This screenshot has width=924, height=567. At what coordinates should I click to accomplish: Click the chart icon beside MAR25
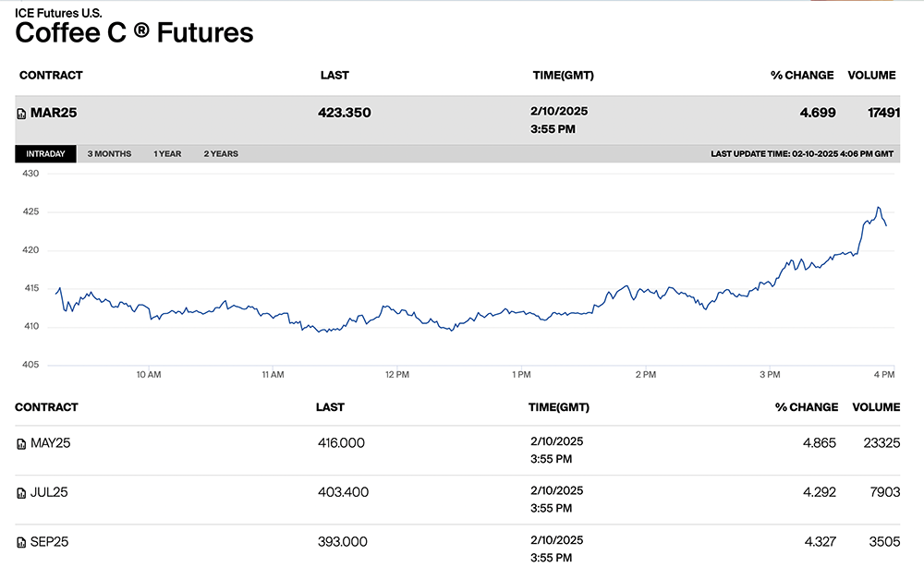[x=22, y=114]
